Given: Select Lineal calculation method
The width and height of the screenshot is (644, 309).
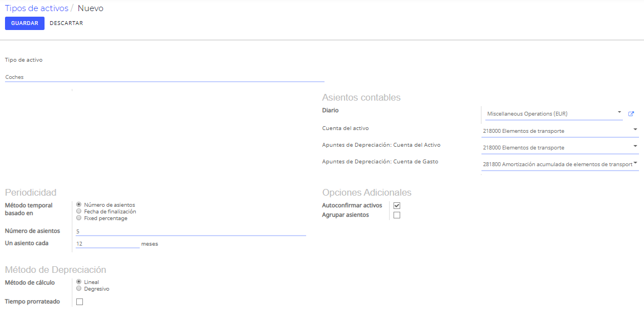Looking at the screenshot, I should (79, 282).
